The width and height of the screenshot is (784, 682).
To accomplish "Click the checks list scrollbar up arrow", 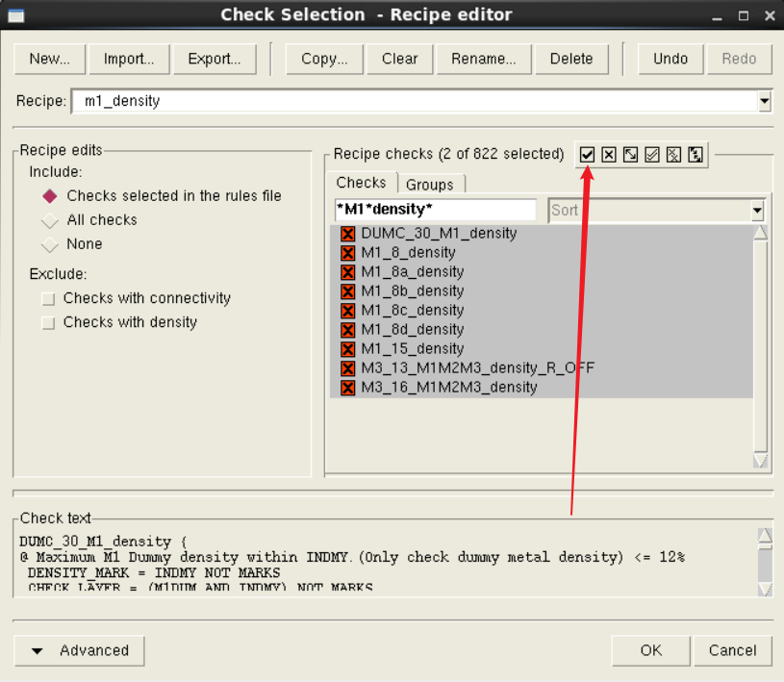I will point(759,231).
